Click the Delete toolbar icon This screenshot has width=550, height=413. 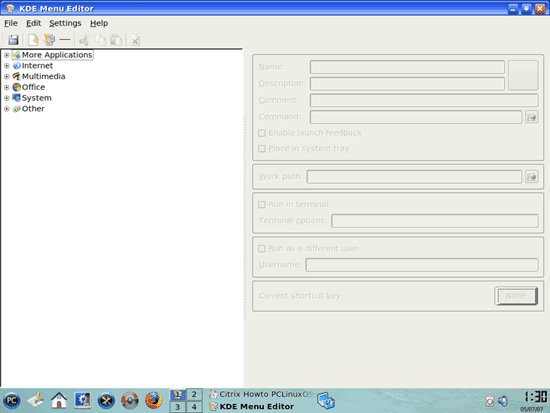coord(135,40)
